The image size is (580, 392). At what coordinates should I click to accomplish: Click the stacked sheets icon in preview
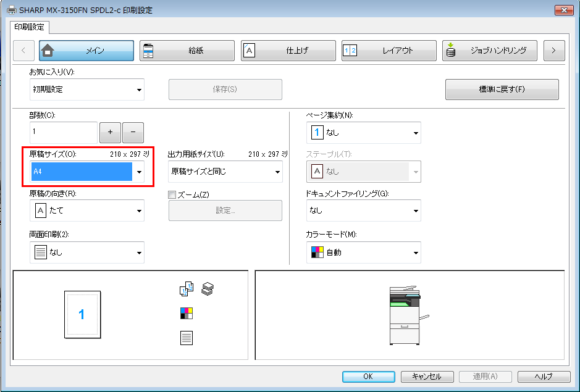pyautogui.click(x=208, y=289)
